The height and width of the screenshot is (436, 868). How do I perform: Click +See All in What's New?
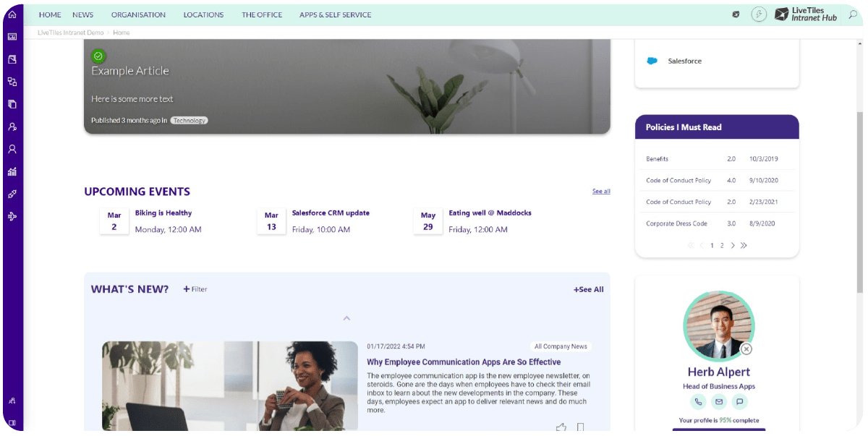tap(589, 289)
